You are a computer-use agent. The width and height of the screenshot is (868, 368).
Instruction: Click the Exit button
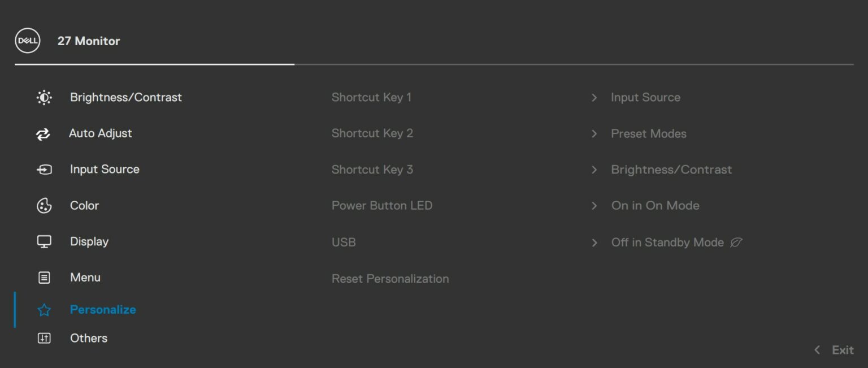click(x=834, y=350)
